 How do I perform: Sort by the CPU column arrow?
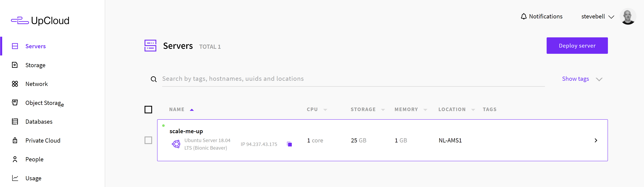325,110
